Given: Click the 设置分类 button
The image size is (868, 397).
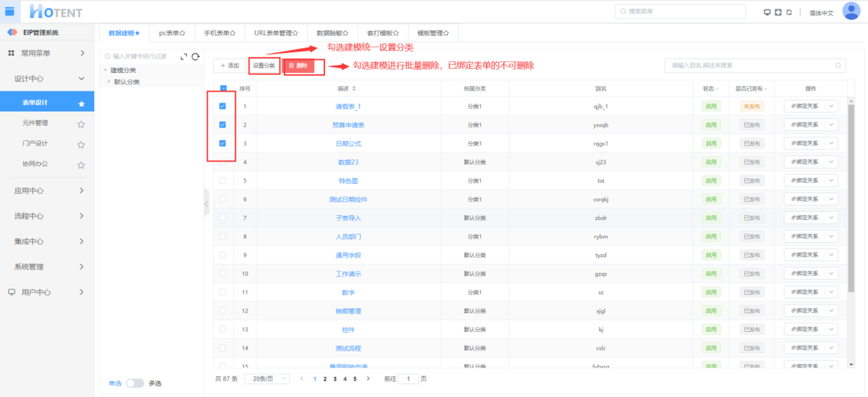Looking at the screenshot, I should click(264, 66).
